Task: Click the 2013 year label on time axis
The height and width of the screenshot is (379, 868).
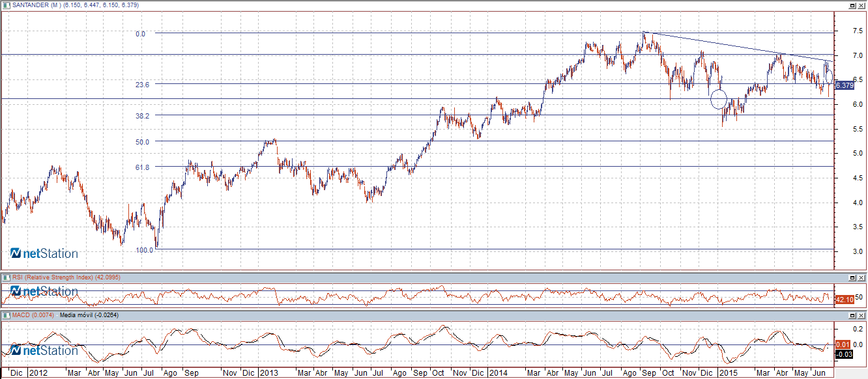Action: point(269,374)
